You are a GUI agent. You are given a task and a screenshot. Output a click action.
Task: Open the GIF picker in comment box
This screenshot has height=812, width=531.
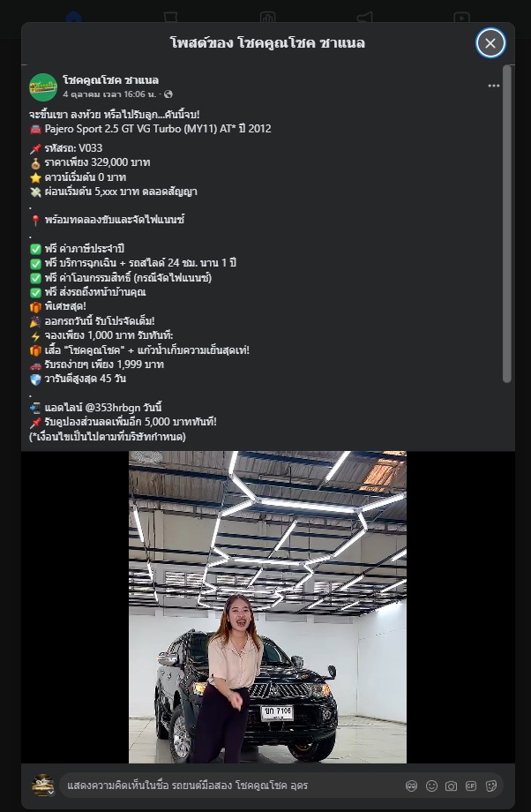pyautogui.click(x=470, y=786)
